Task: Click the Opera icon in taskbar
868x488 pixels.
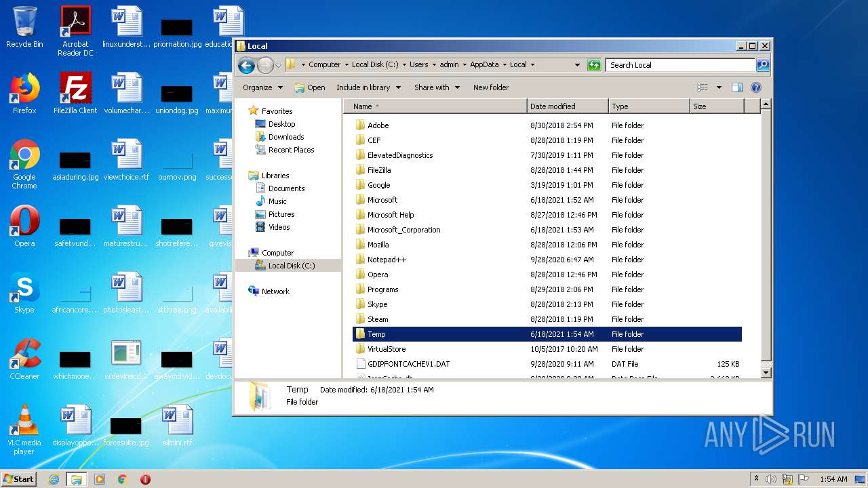Action: 145,479
